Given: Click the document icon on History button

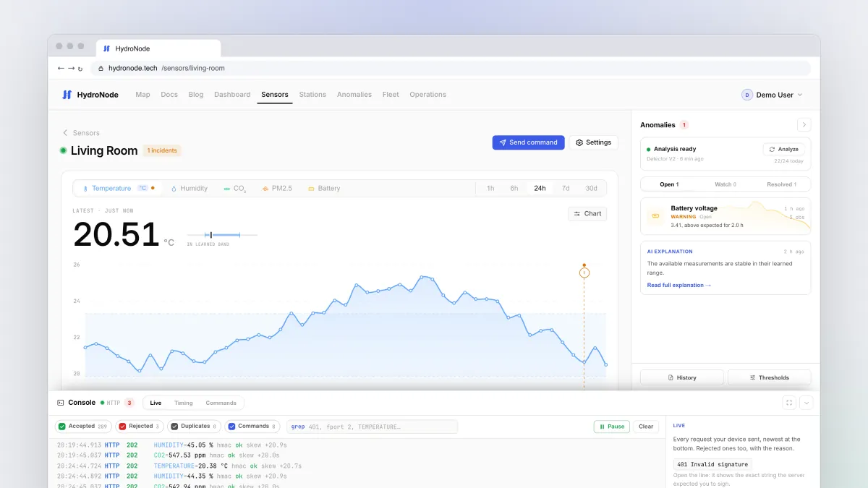Looking at the screenshot, I should [671, 377].
